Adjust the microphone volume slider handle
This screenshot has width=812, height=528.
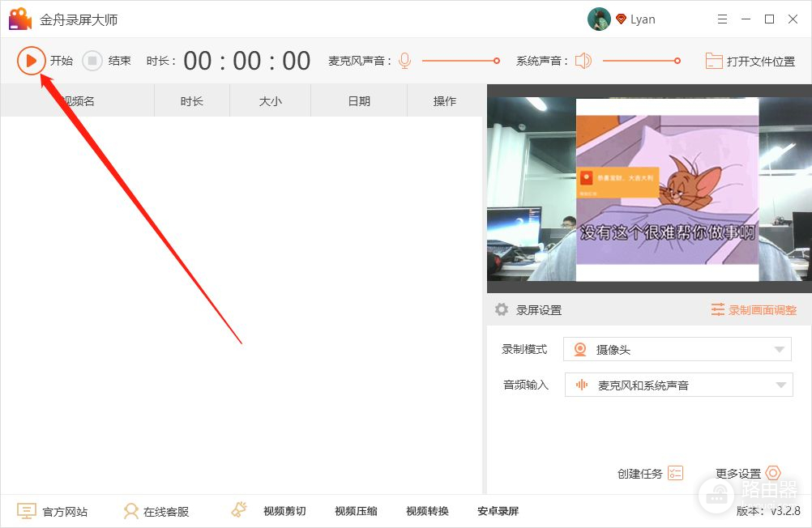(x=497, y=61)
